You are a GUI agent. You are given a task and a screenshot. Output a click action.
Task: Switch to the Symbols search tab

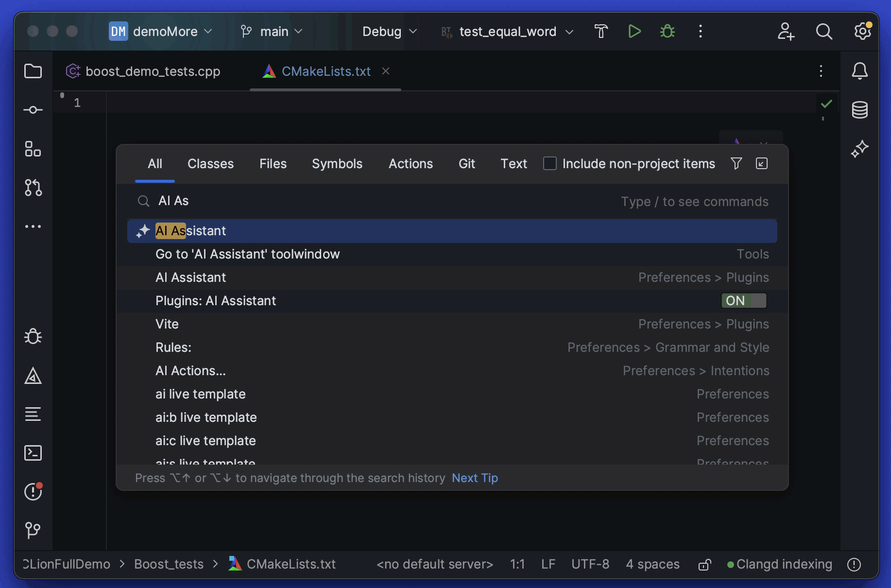pyautogui.click(x=337, y=164)
